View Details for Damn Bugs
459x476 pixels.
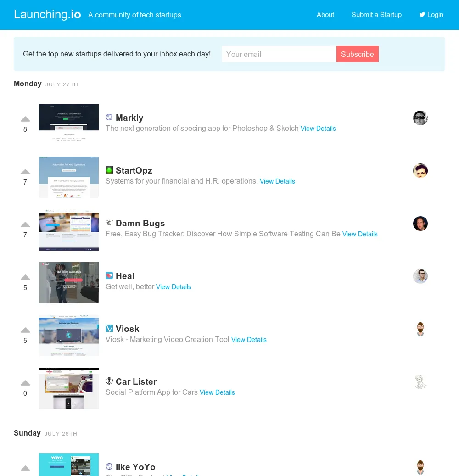click(360, 235)
